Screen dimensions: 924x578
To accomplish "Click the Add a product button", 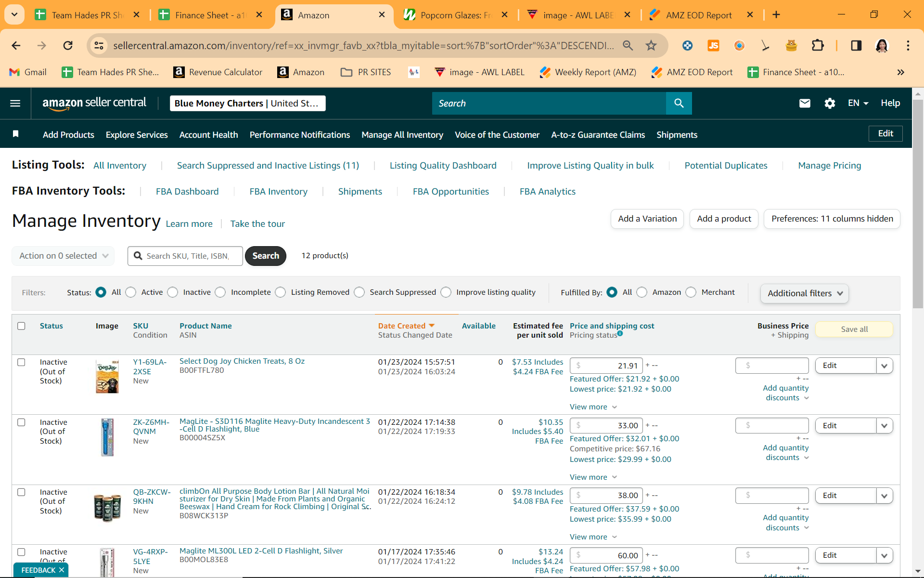I will coord(724,219).
